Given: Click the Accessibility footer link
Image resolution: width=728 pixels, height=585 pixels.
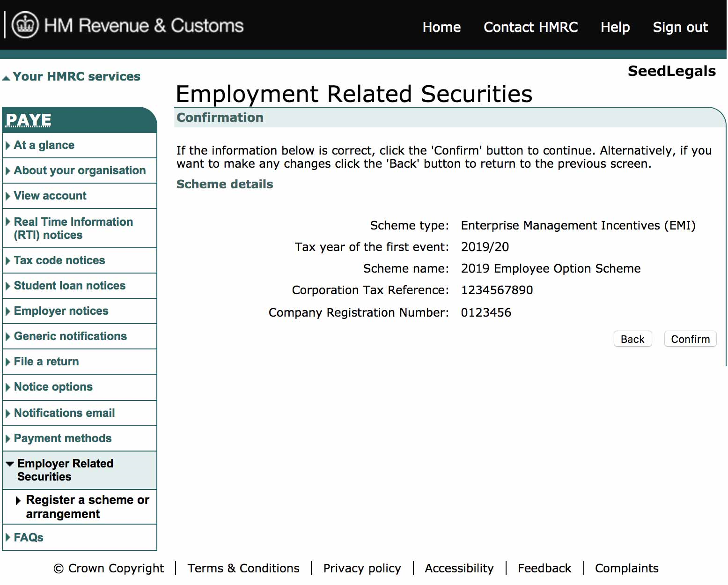Looking at the screenshot, I should [x=459, y=568].
